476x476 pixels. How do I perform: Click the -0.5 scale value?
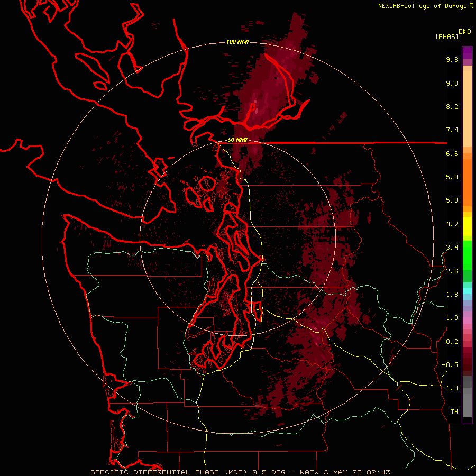(450, 365)
